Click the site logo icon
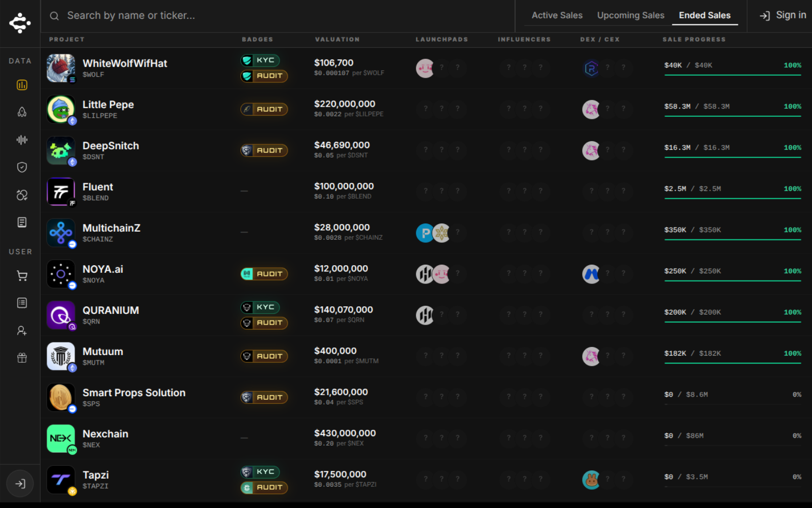 (20, 23)
